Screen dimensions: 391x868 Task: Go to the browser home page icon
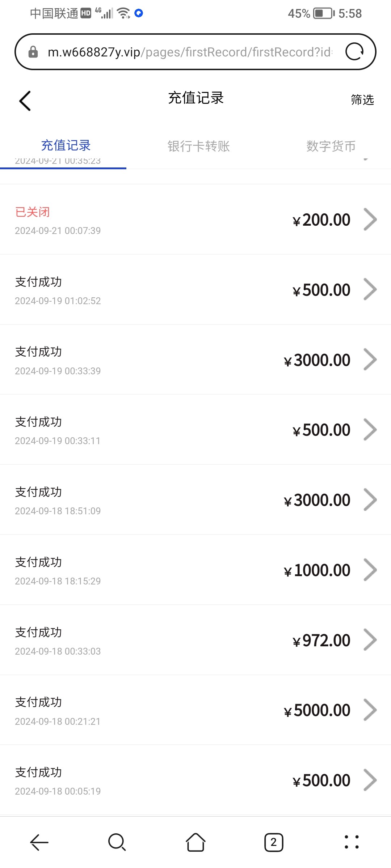coord(195,842)
